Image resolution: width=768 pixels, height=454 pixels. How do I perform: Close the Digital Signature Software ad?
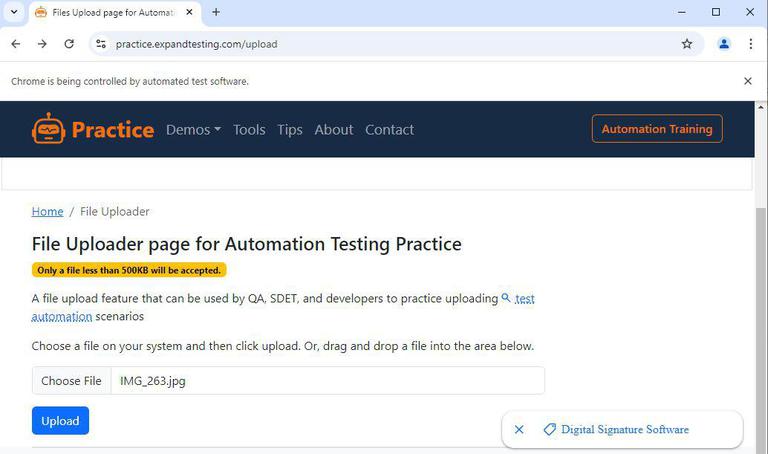click(x=519, y=430)
